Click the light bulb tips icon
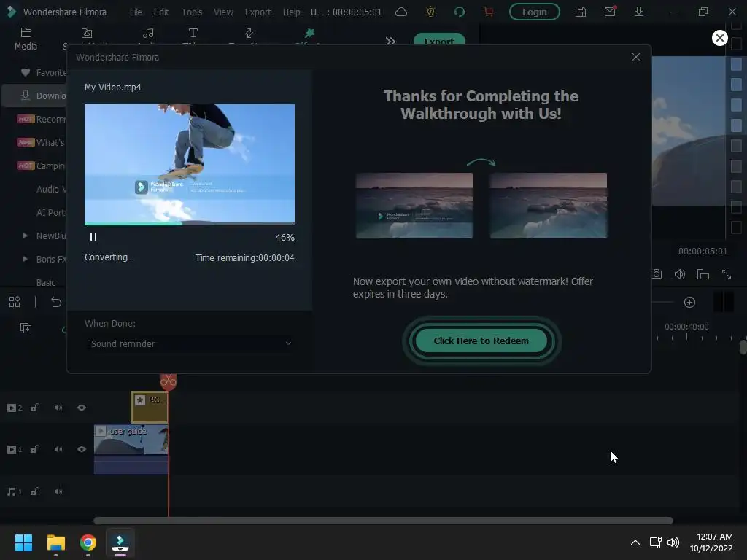Image resolution: width=747 pixels, height=560 pixels. click(430, 12)
